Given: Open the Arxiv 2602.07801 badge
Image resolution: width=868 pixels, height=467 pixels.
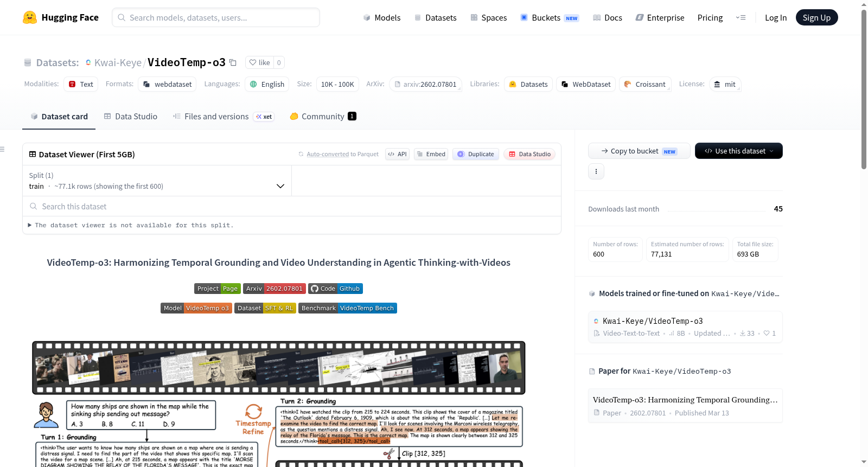Looking at the screenshot, I should tap(275, 289).
